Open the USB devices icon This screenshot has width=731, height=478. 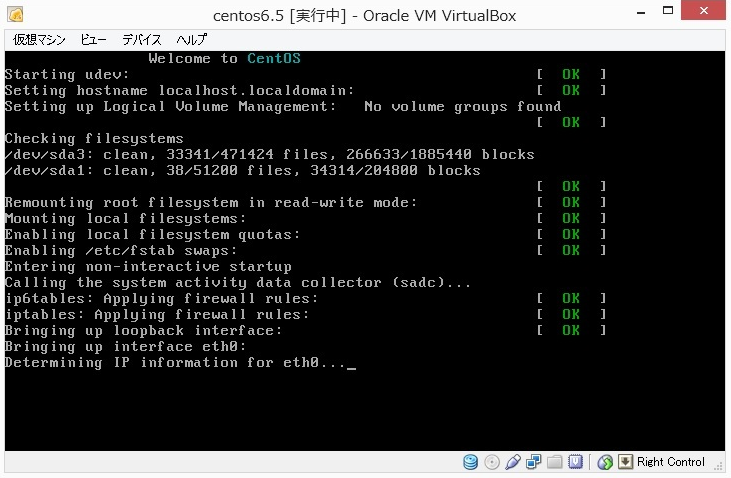pyautogui.click(x=512, y=462)
